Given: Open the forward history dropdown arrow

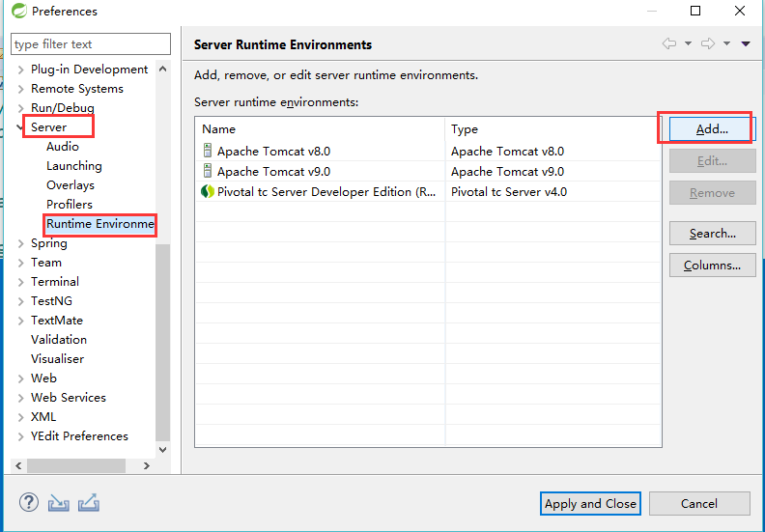Looking at the screenshot, I should 727,43.
